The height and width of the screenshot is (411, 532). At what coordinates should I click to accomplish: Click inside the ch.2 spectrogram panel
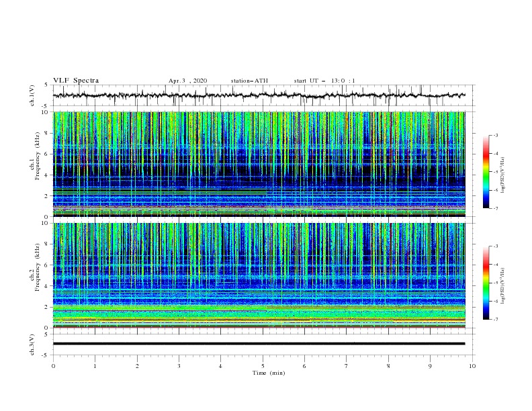(259, 275)
